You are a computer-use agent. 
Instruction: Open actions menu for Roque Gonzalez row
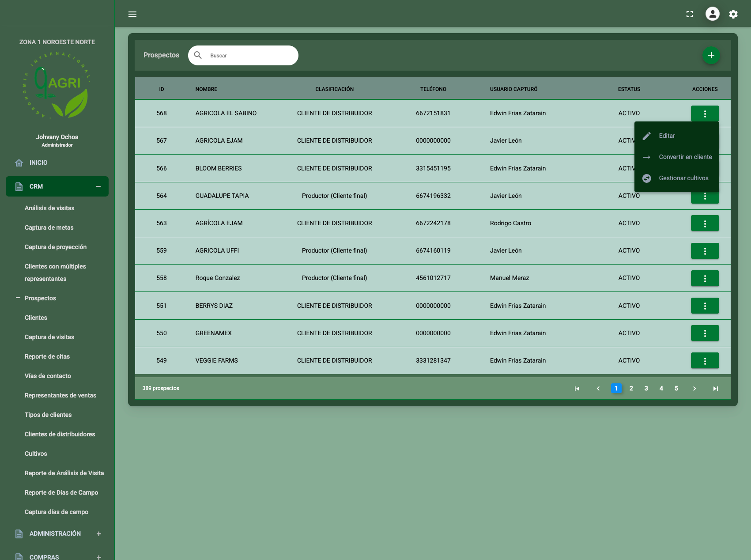pyautogui.click(x=705, y=278)
